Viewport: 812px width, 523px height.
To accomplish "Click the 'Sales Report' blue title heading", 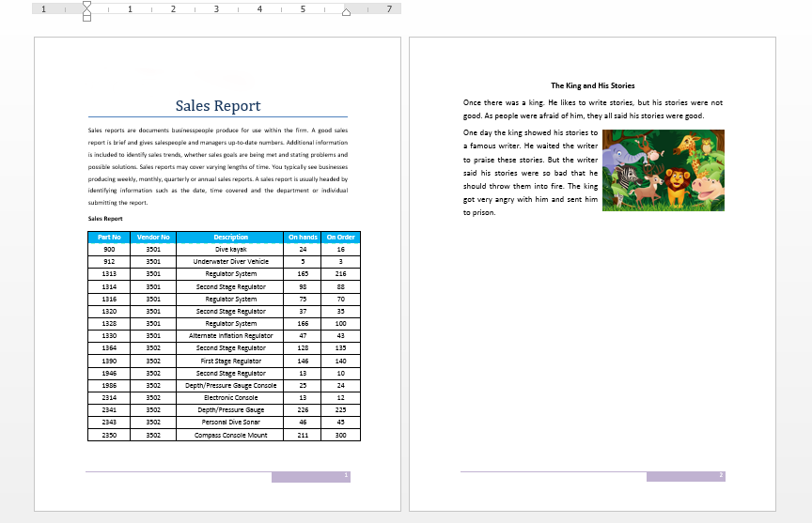I will (x=218, y=105).
